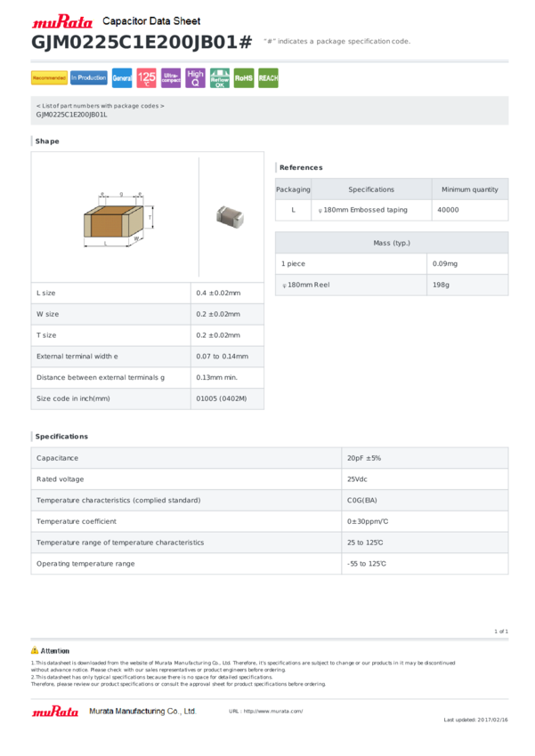The height and width of the screenshot is (756, 535).
Task: Click the Recommended yellow badge
Action: (x=49, y=77)
